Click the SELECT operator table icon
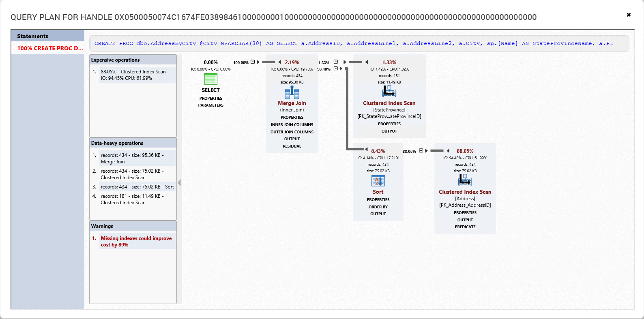 click(x=210, y=79)
